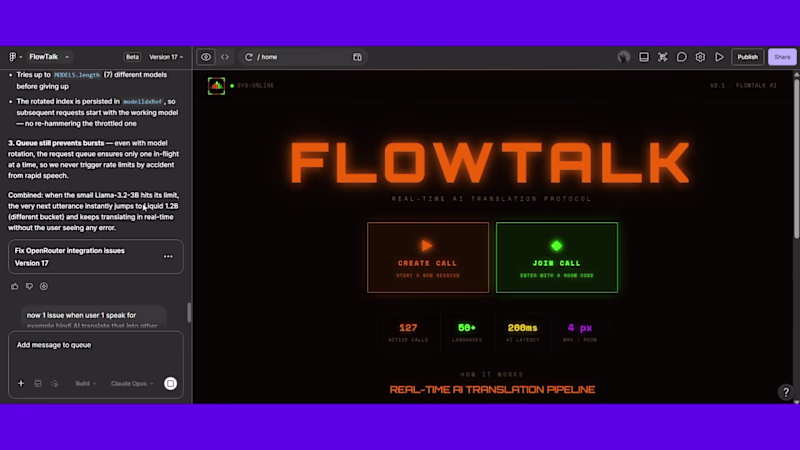Open the Build mode dropdown
The image size is (800, 450).
pyautogui.click(x=86, y=383)
